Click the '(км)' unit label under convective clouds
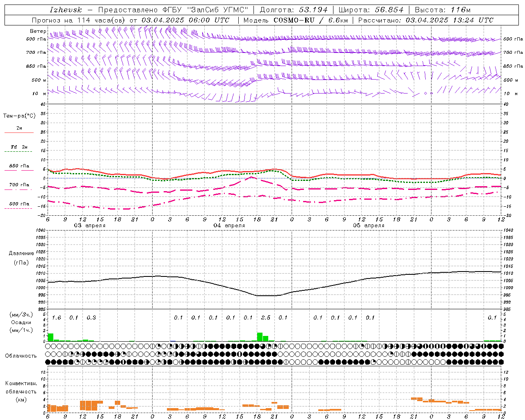This screenshot has height=420, width=525. coord(21,399)
